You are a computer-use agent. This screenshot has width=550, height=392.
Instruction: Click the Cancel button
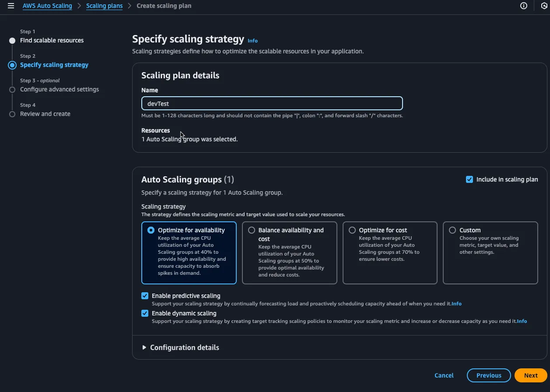coord(444,375)
